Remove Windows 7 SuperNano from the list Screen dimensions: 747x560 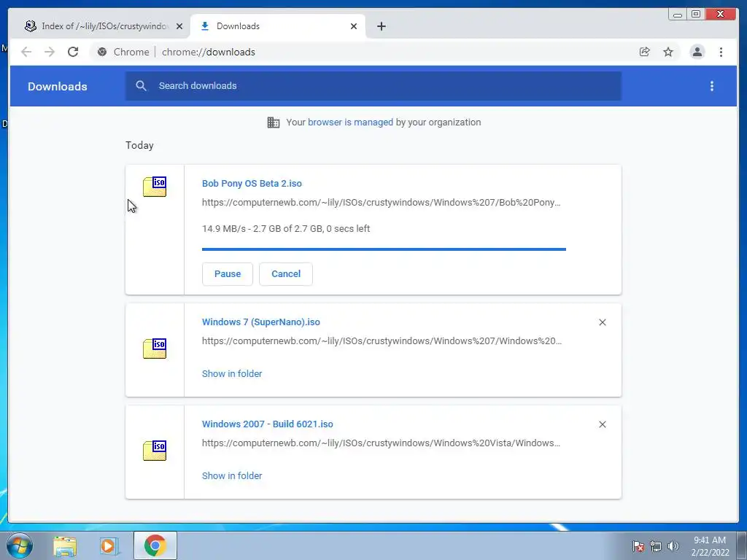click(602, 322)
